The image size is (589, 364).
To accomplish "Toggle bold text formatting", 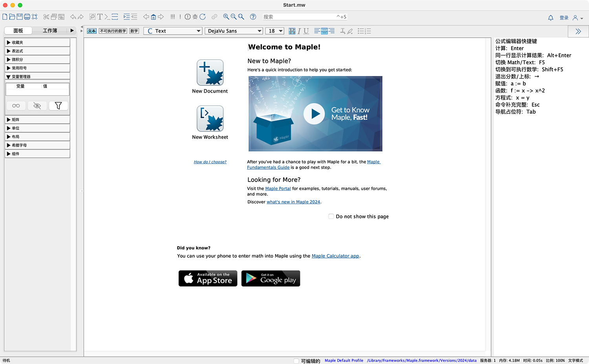I will point(292,31).
